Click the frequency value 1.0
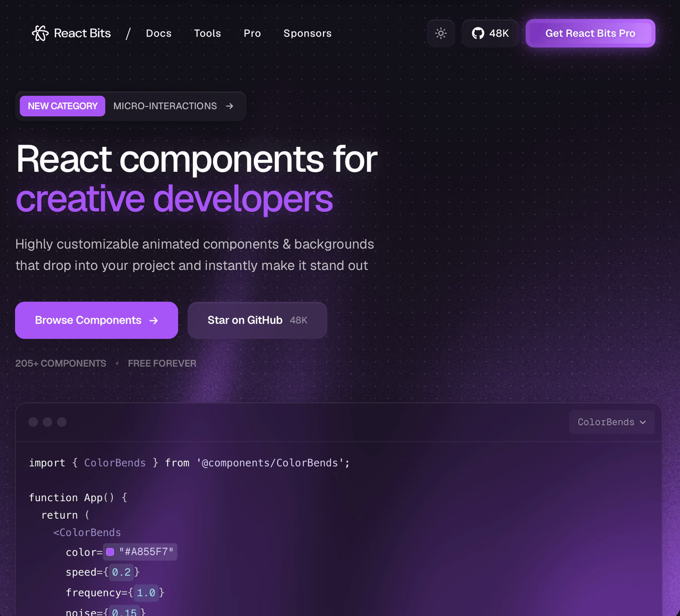 tap(146, 593)
